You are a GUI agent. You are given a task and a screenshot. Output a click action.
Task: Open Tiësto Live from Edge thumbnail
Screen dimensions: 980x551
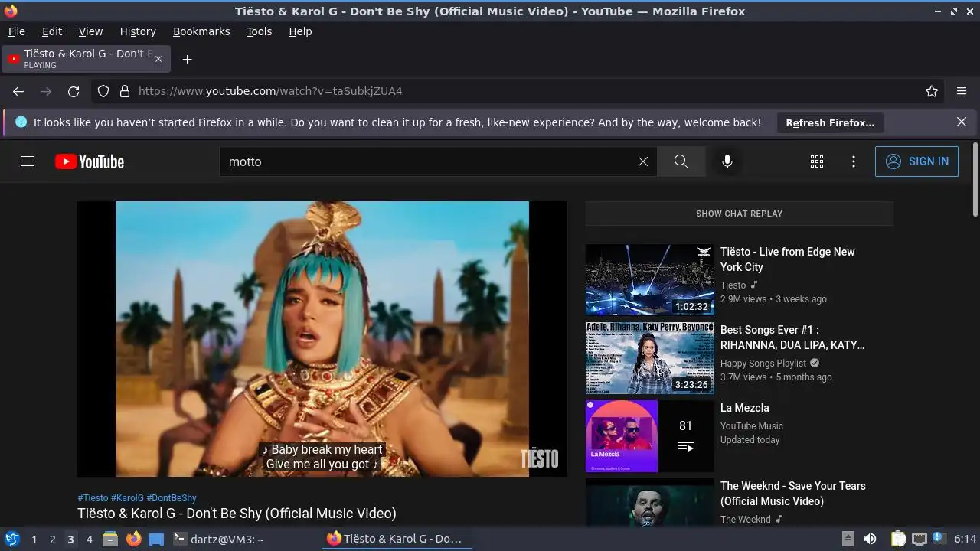pos(649,279)
